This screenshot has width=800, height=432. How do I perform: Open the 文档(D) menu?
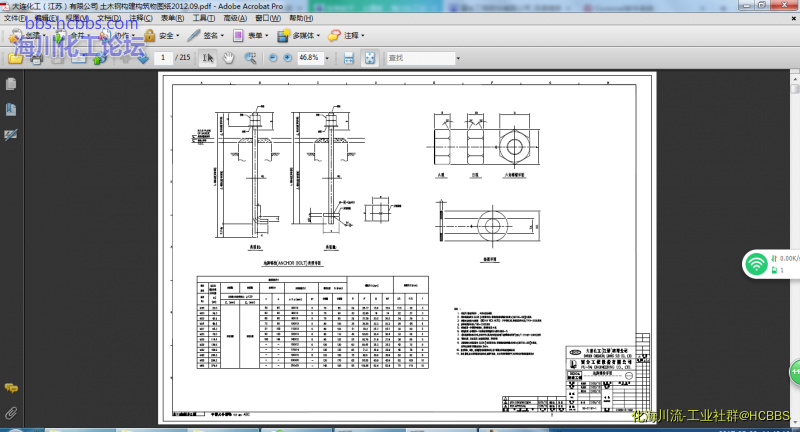point(109,18)
